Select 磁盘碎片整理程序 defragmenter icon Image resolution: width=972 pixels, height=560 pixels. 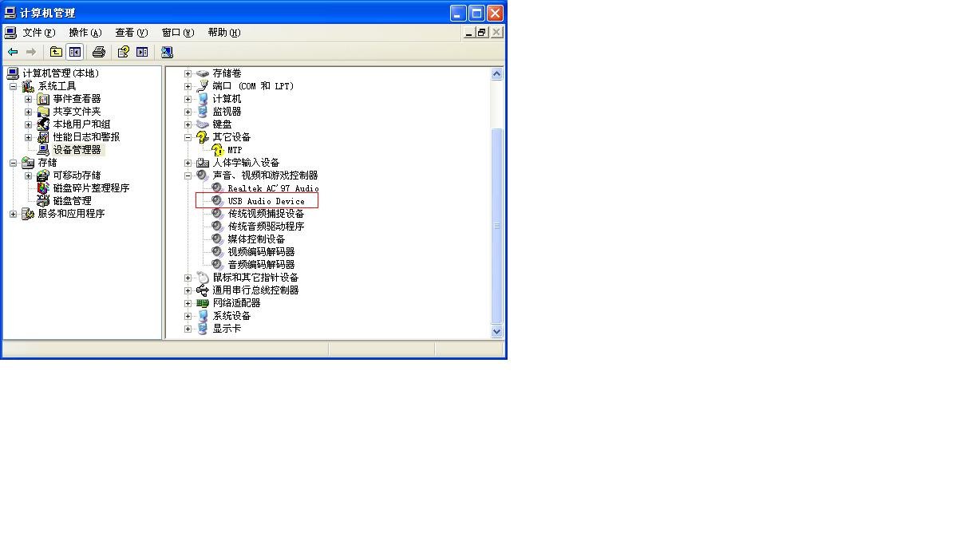[x=43, y=188]
